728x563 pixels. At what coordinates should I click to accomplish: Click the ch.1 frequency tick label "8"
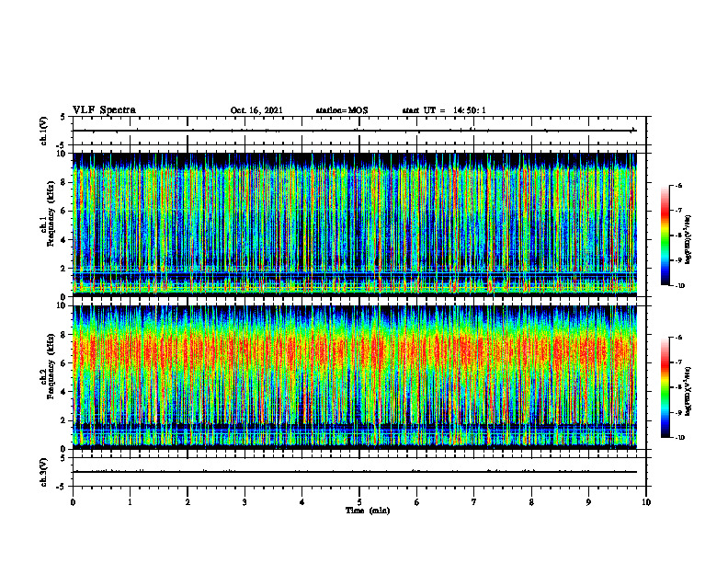click(x=64, y=182)
